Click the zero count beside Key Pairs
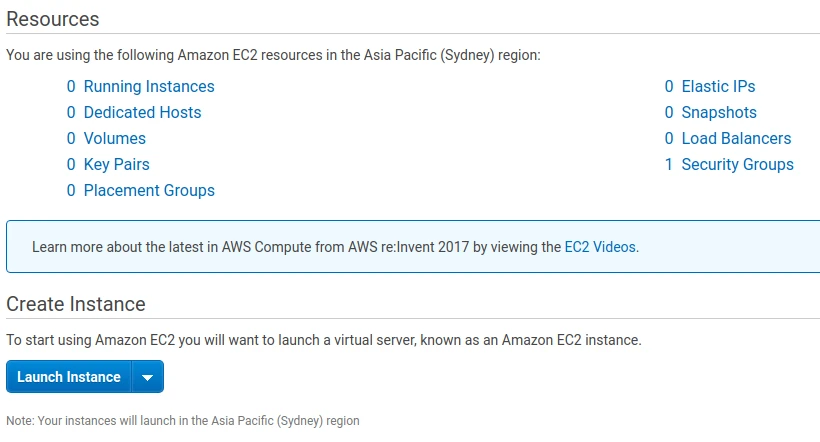 point(71,164)
